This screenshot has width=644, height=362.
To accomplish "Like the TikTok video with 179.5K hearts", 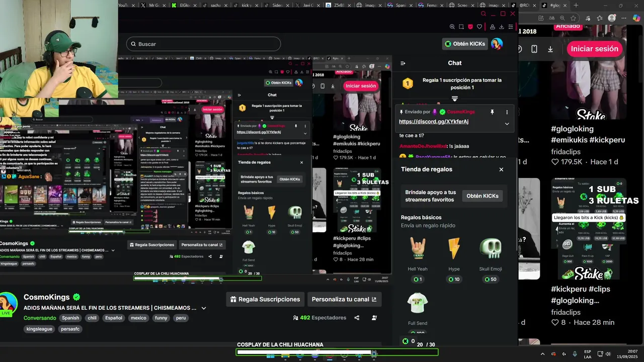I will click(555, 162).
